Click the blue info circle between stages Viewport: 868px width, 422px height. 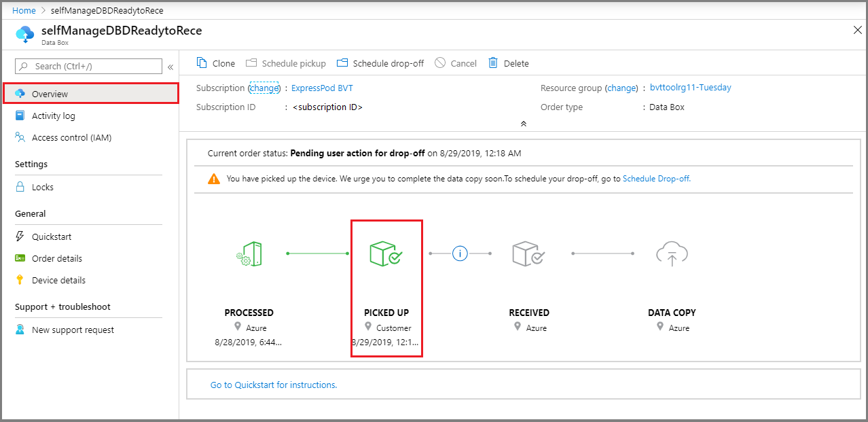point(460,253)
